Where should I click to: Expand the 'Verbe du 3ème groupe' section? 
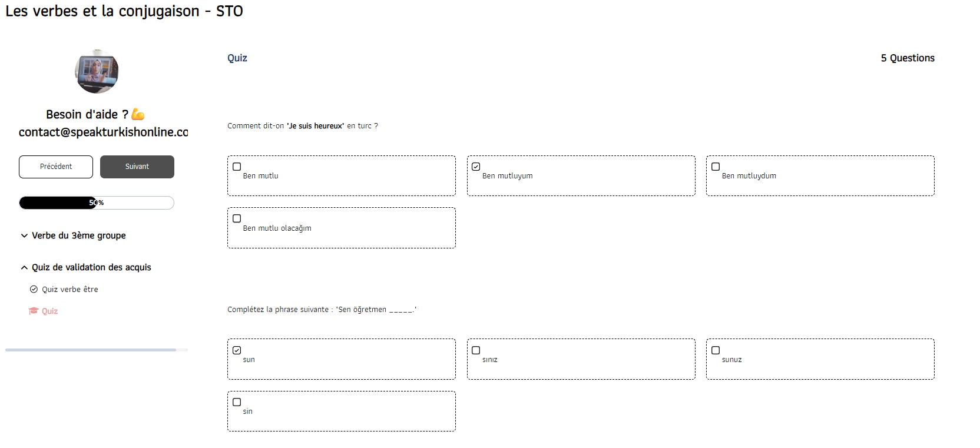click(74, 235)
